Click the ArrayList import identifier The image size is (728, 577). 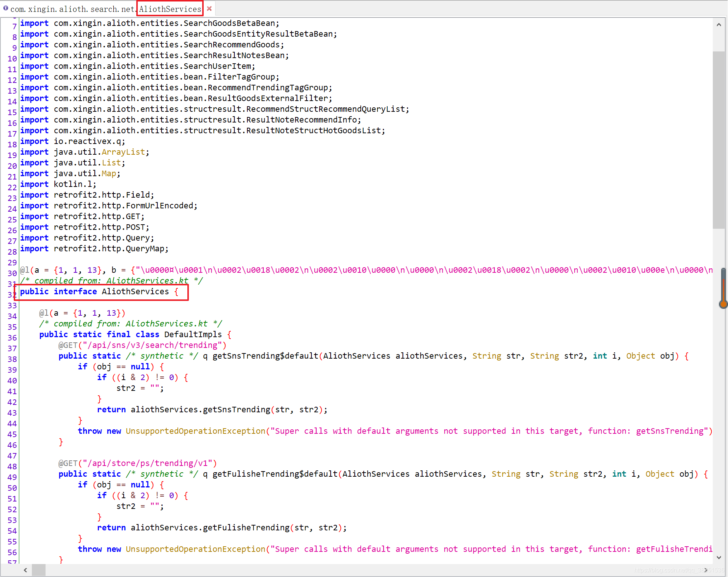pyautogui.click(x=123, y=152)
